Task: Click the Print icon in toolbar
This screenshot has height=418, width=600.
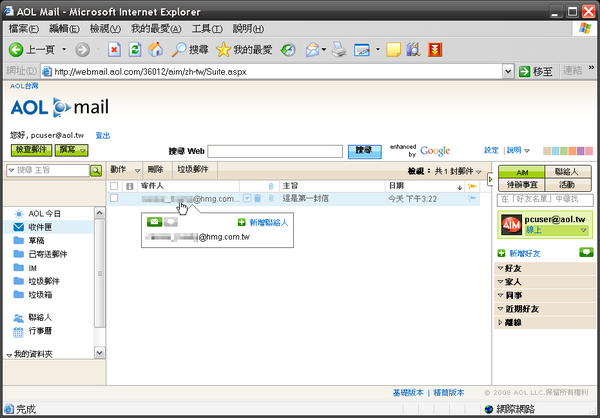Action: coord(339,50)
